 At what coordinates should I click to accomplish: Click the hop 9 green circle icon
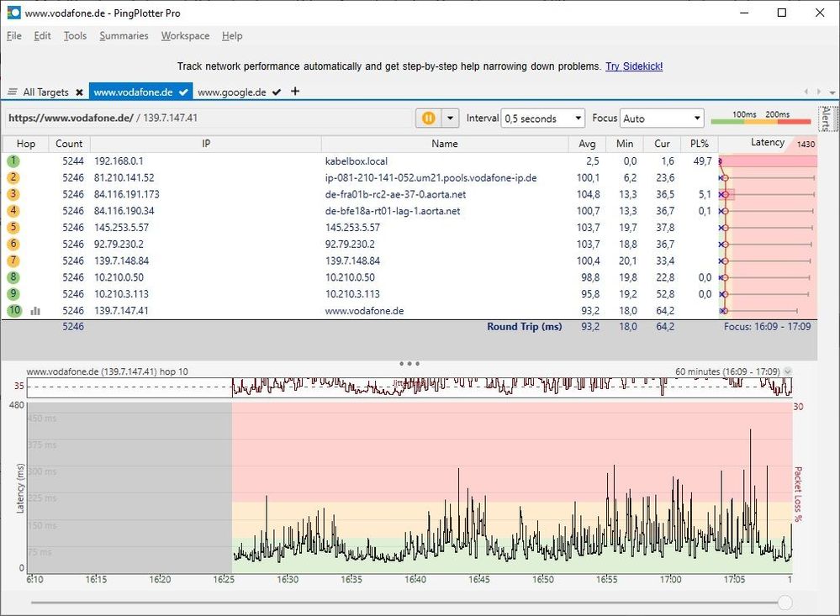[13, 293]
